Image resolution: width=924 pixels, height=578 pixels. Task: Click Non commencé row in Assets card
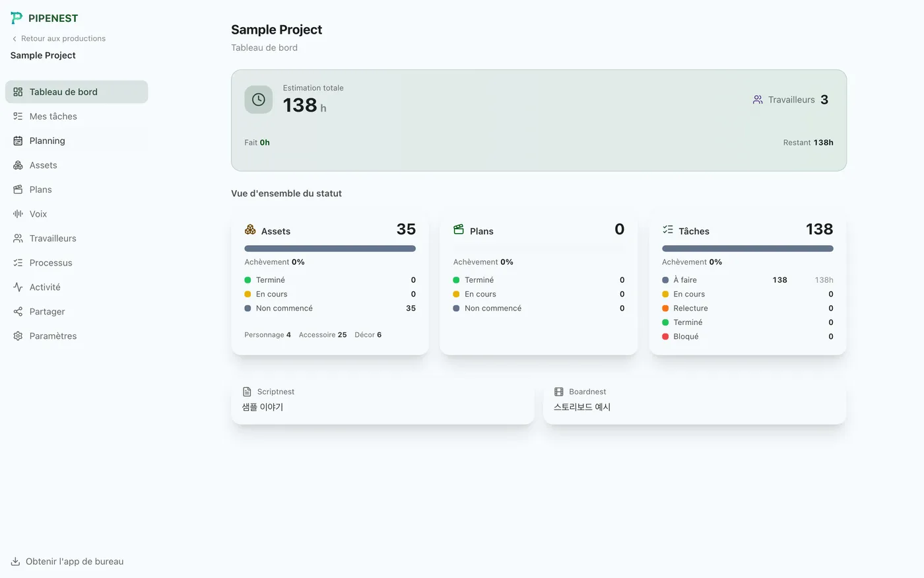(330, 308)
